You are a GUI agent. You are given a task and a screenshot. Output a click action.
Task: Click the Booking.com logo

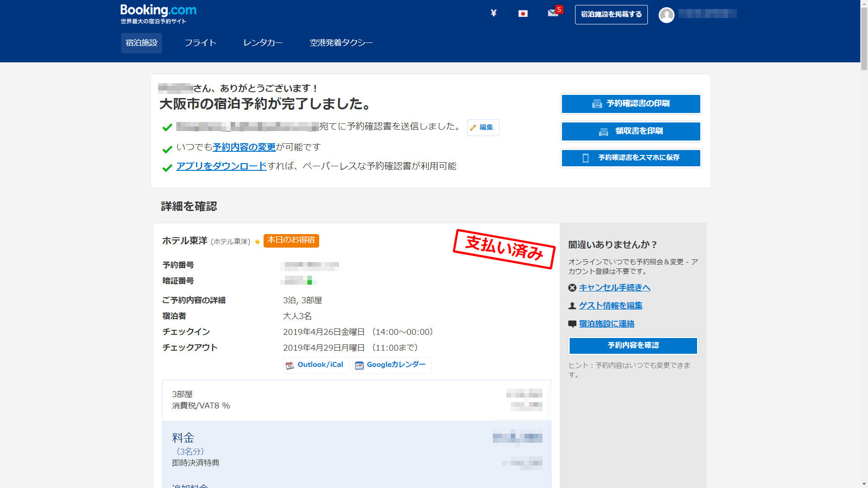pos(158,11)
